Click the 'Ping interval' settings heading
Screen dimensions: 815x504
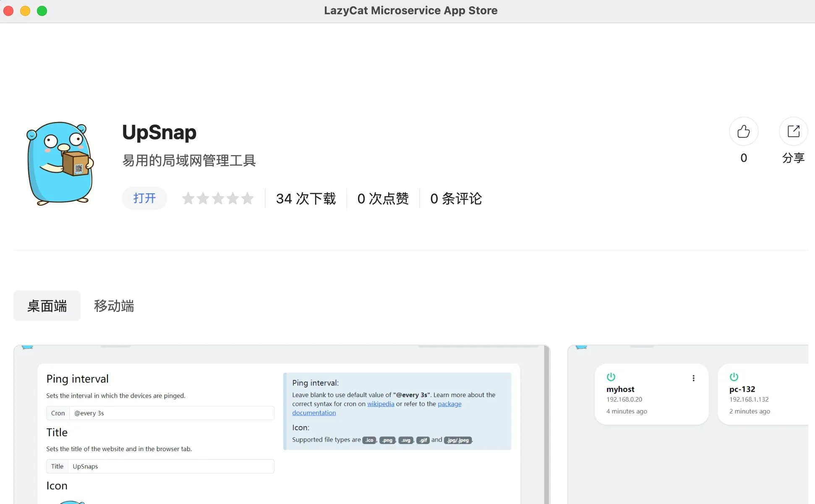tap(77, 379)
